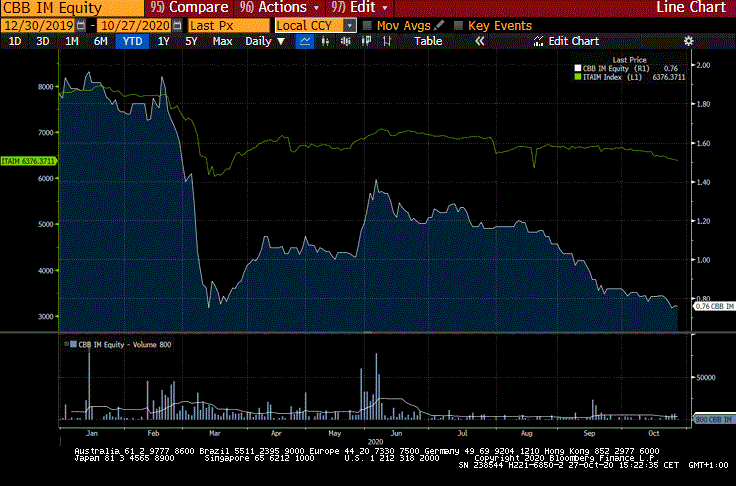
Task: Click the green ITAIM Index legend swatch
Action: coord(578,77)
